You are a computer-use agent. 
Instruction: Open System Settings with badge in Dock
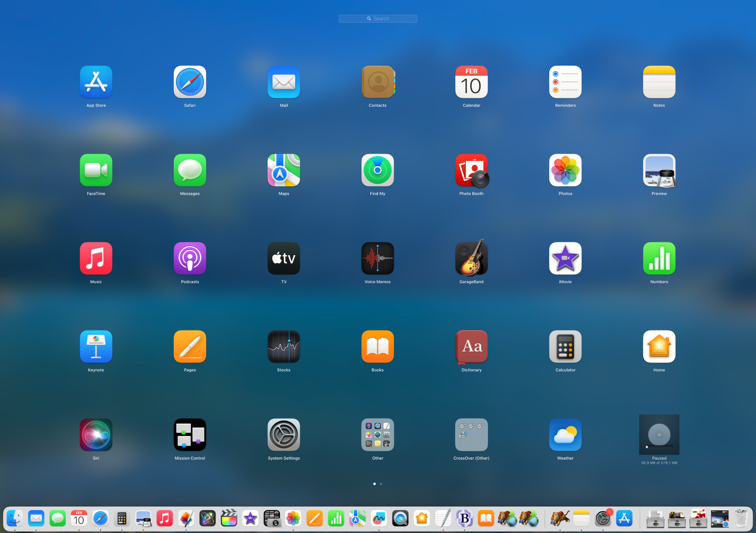(603, 519)
